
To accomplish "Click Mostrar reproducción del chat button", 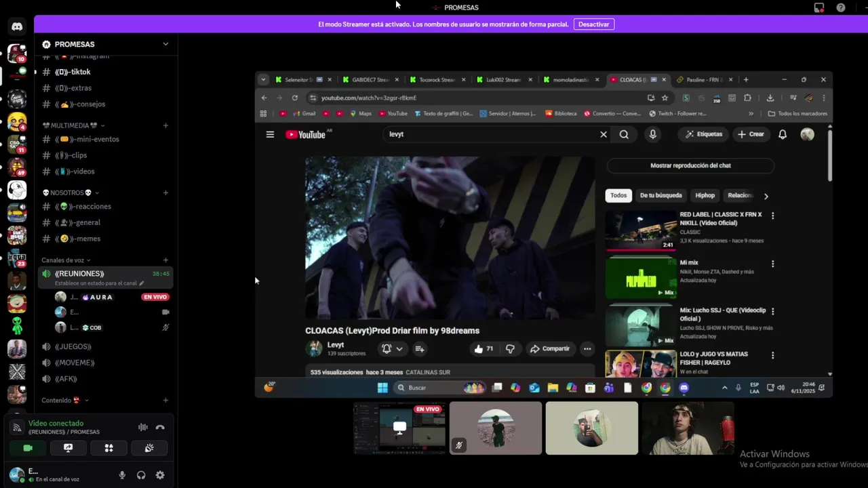I will click(690, 165).
